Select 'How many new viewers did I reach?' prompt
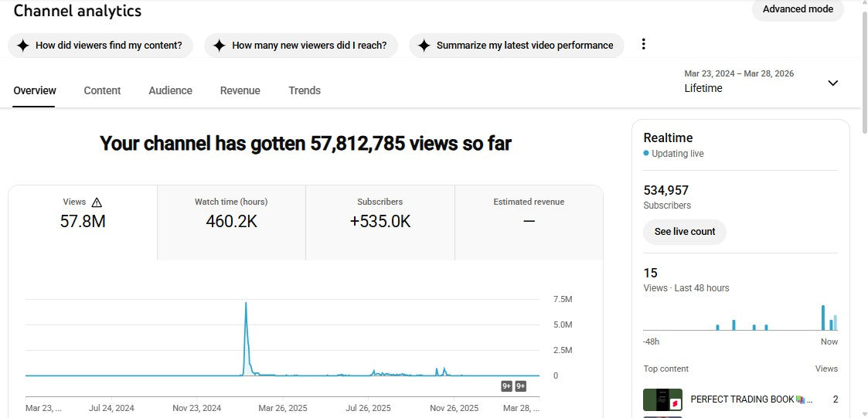The height and width of the screenshot is (418, 868). 301,46
